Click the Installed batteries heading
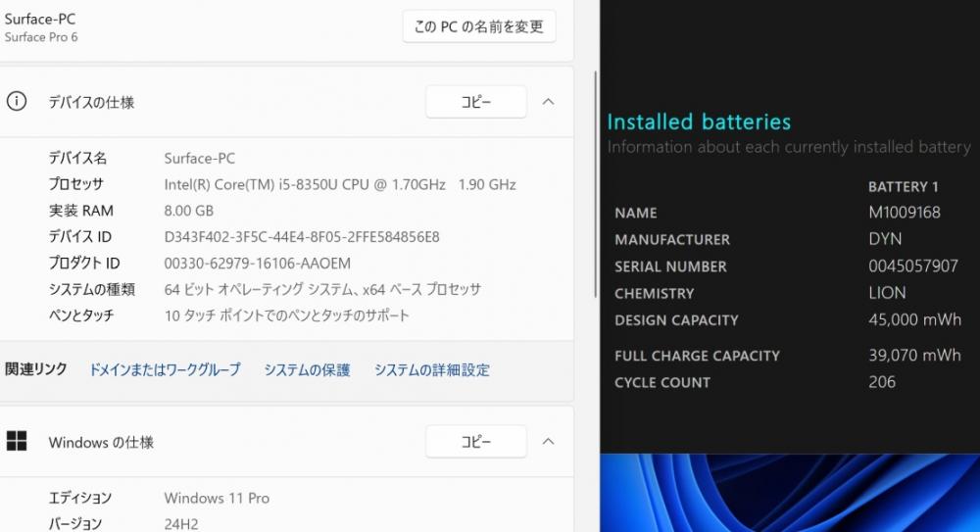Image resolution: width=980 pixels, height=532 pixels. tap(699, 121)
